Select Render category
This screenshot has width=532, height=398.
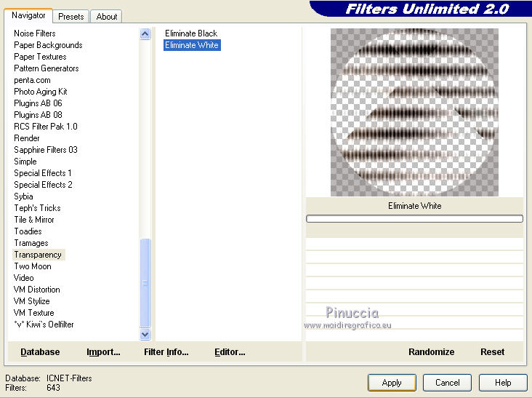point(26,138)
